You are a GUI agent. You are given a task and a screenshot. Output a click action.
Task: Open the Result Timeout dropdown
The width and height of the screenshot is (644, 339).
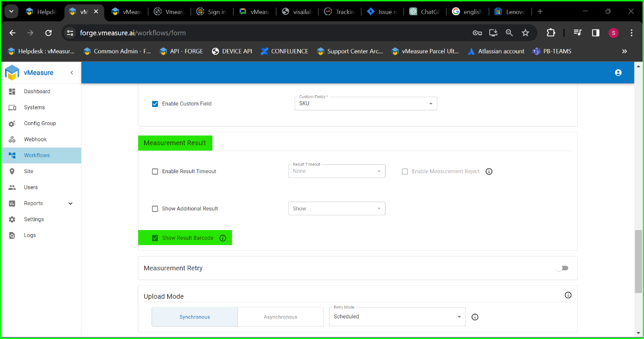point(336,171)
